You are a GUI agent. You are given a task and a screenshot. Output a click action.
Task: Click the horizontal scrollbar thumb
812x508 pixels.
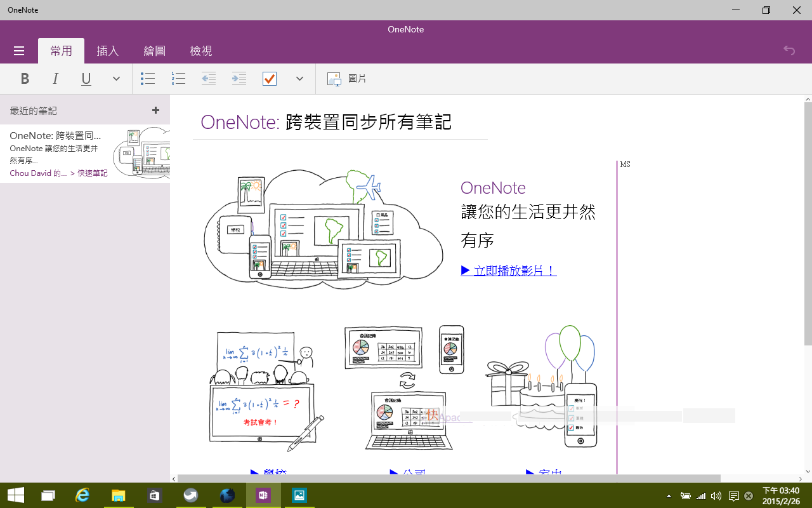449,478
